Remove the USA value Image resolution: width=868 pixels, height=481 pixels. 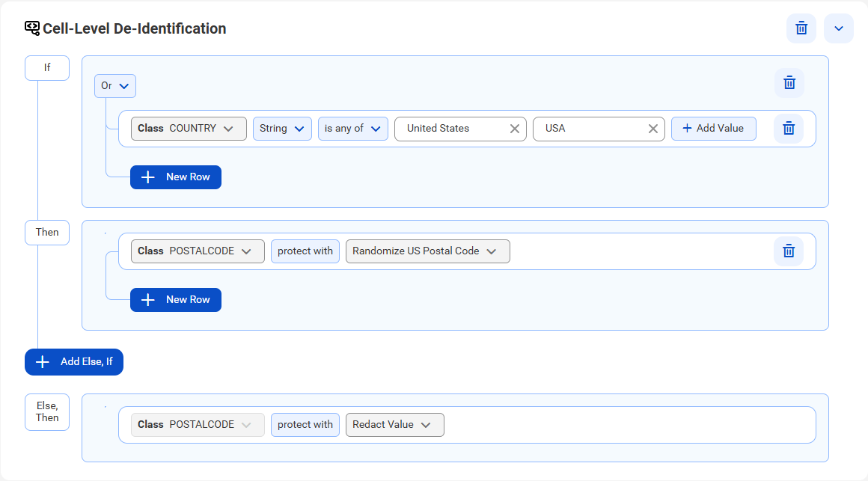coord(652,129)
